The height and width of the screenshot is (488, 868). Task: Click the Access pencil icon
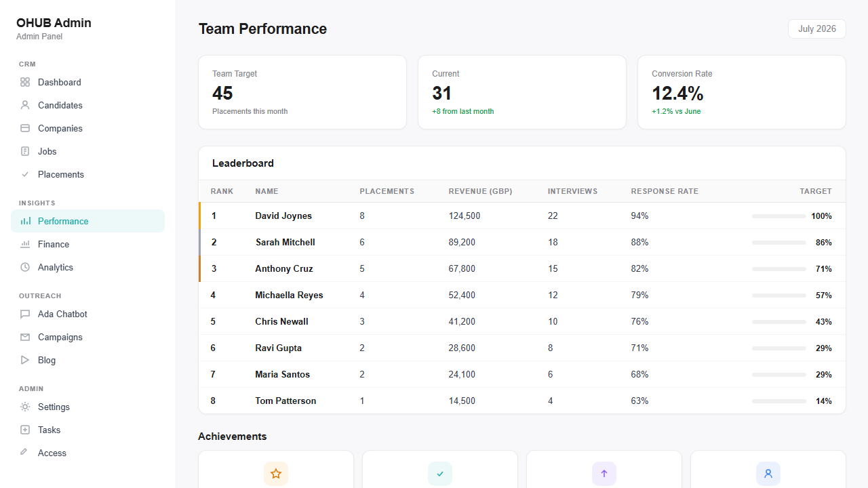[x=25, y=453]
